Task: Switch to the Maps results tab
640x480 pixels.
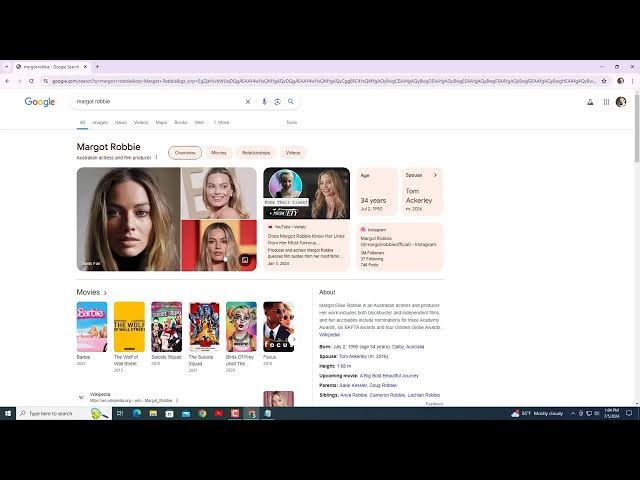Action: tap(162, 122)
